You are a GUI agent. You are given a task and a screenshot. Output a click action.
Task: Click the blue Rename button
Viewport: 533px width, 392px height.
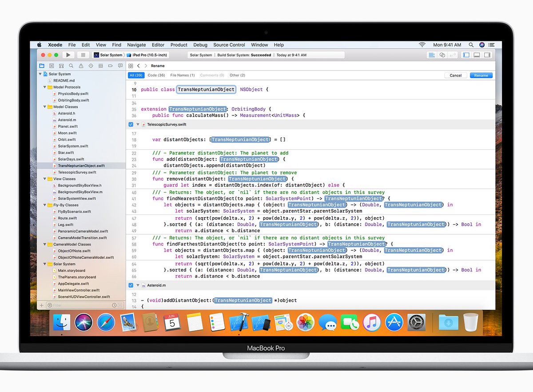click(481, 75)
